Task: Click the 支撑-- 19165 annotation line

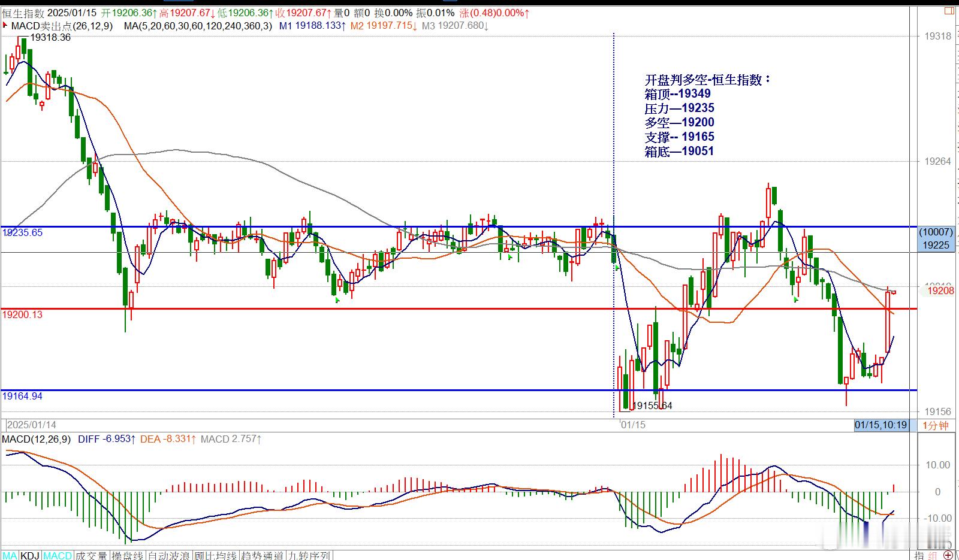Action: 680,137
